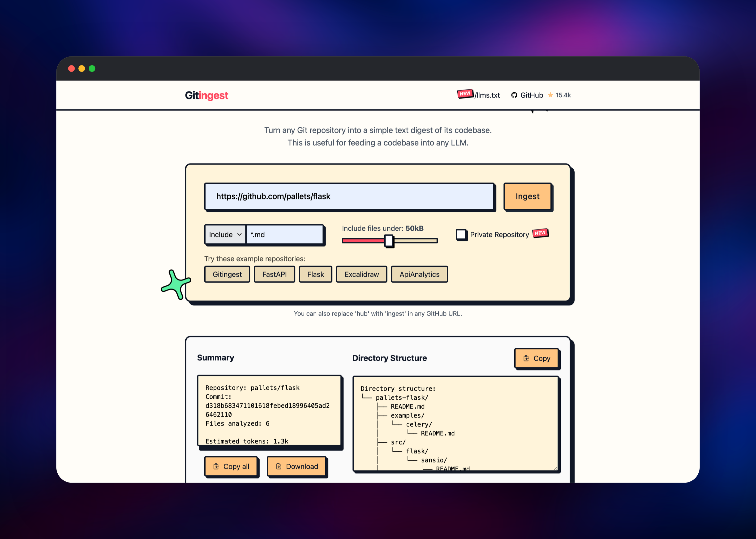Focus the repository URL input field

(x=349, y=196)
